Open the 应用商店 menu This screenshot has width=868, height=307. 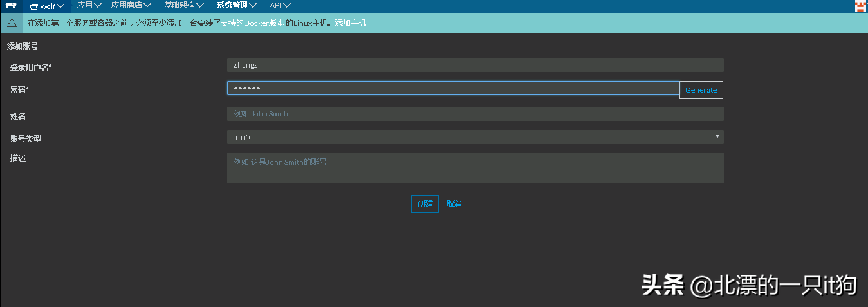(131, 5)
